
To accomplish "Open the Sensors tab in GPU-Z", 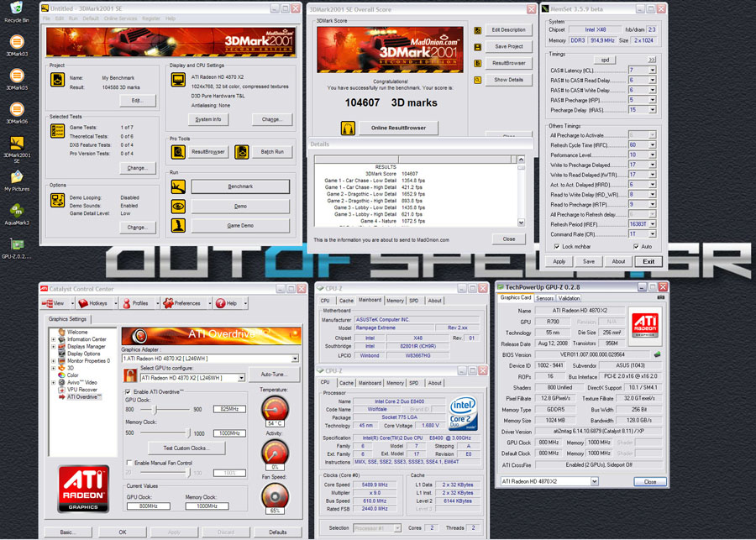I will click(x=545, y=298).
